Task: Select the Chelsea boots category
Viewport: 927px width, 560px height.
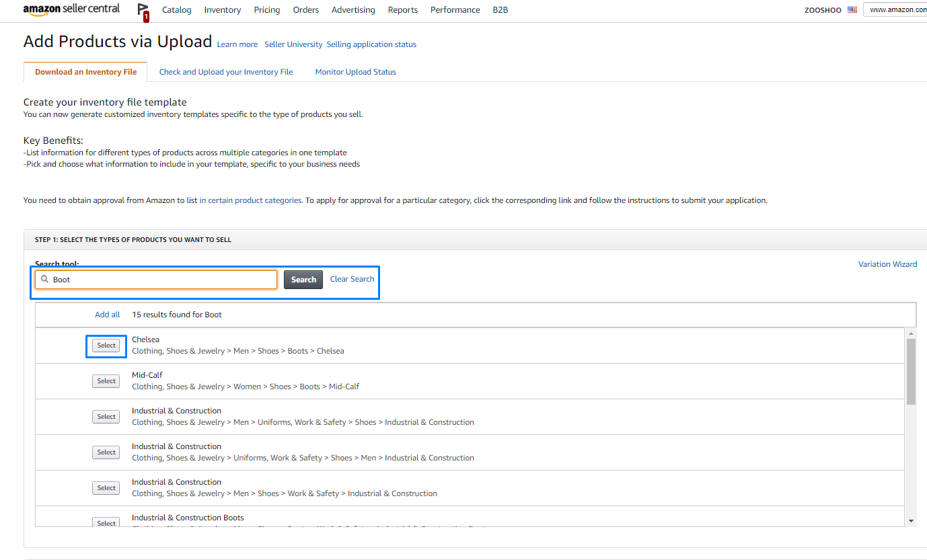Action: (106, 345)
